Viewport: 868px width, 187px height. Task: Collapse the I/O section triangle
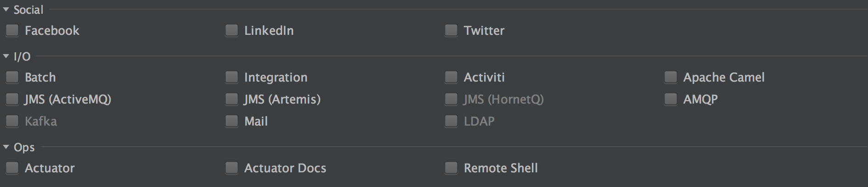click(x=6, y=56)
